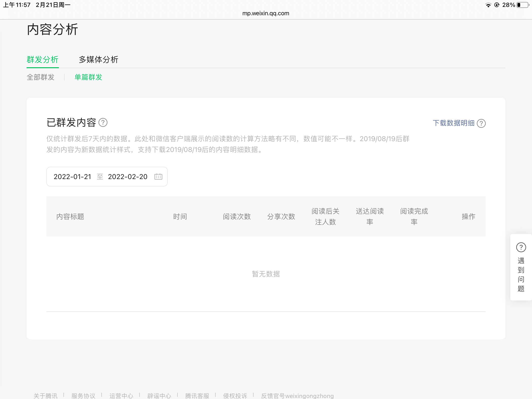Click the 遇到问题 question mark icon
Image resolution: width=532 pixels, height=399 pixels.
(x=521, y=247)
